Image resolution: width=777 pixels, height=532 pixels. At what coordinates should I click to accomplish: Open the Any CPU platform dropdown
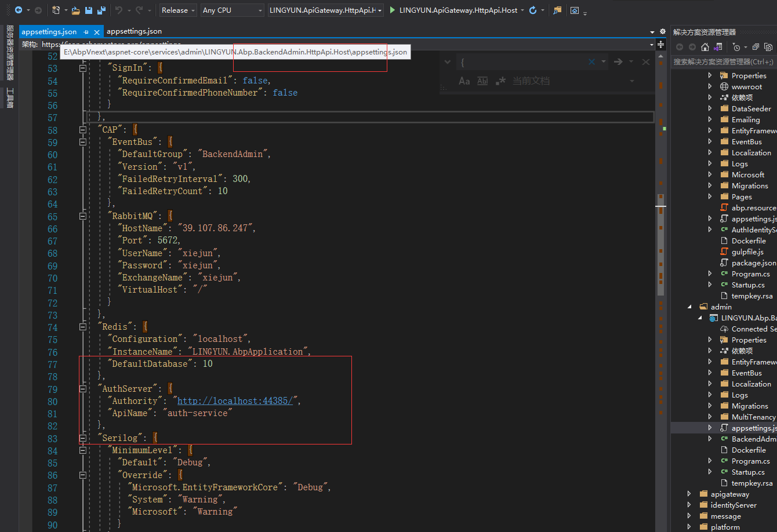[232, 10]
